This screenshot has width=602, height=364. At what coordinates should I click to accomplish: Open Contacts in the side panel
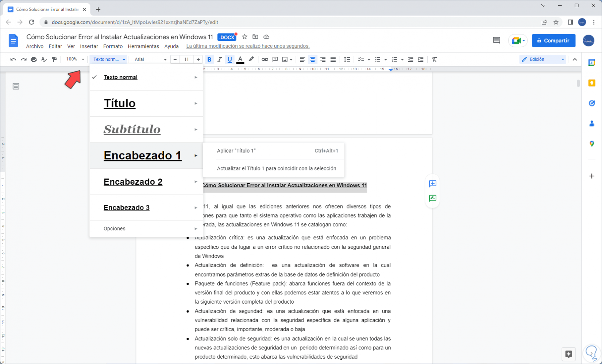click(592, 124)
